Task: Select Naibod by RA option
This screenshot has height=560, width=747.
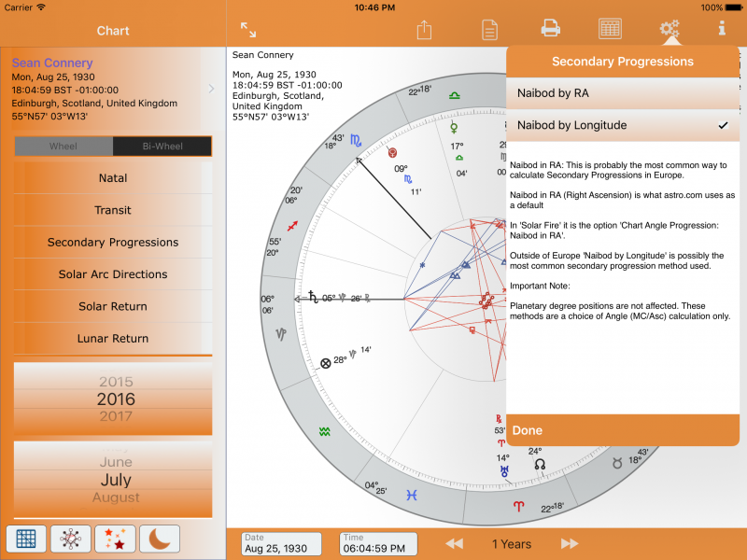Action: pyautogui.click(x=622, y=93)
